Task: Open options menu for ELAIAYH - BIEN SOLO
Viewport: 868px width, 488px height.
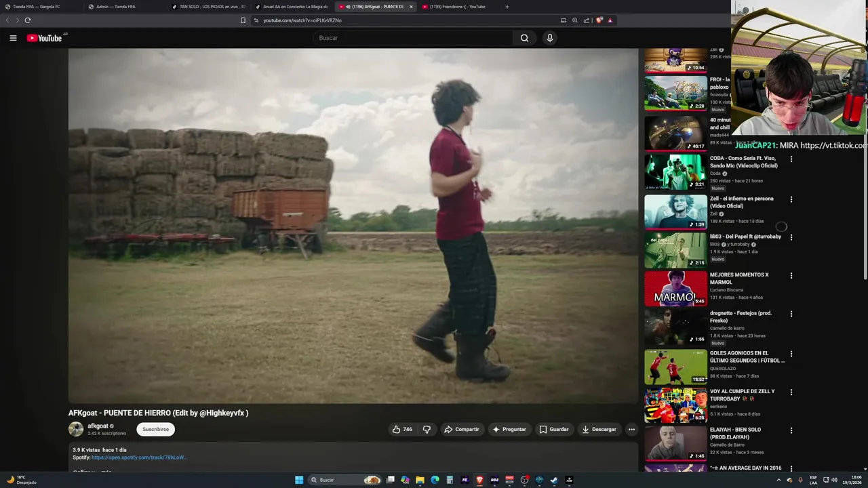Action: coord(791,430)
